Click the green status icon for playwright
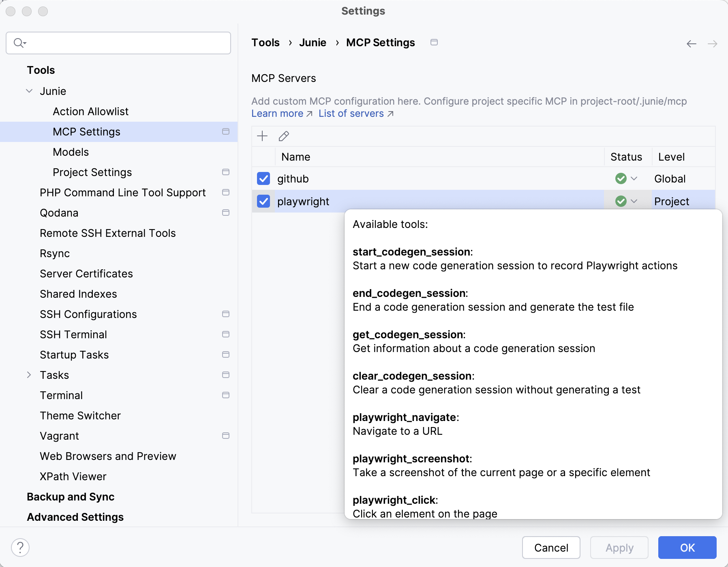 (x=621, y=202)
